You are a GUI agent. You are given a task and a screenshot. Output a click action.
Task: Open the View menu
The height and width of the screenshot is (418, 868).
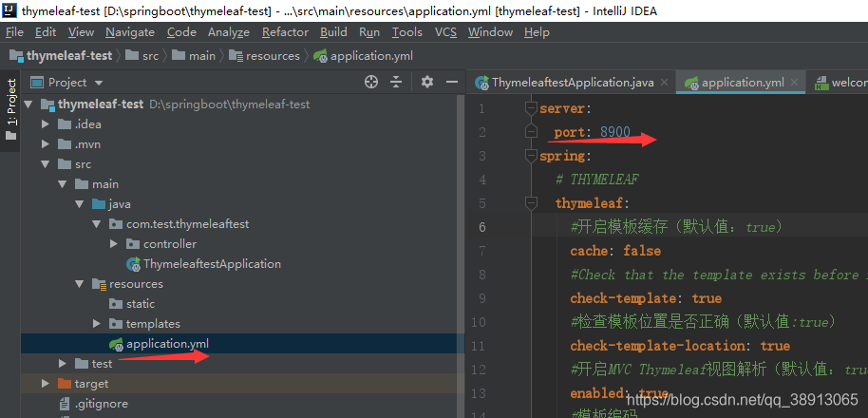(x=81, y=32)
